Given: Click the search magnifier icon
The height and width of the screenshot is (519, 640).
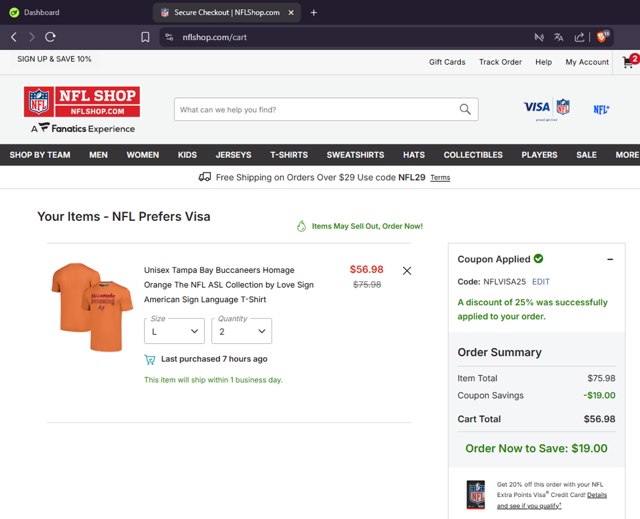Looking at the screenshot, I should click(x=465, y=109).
